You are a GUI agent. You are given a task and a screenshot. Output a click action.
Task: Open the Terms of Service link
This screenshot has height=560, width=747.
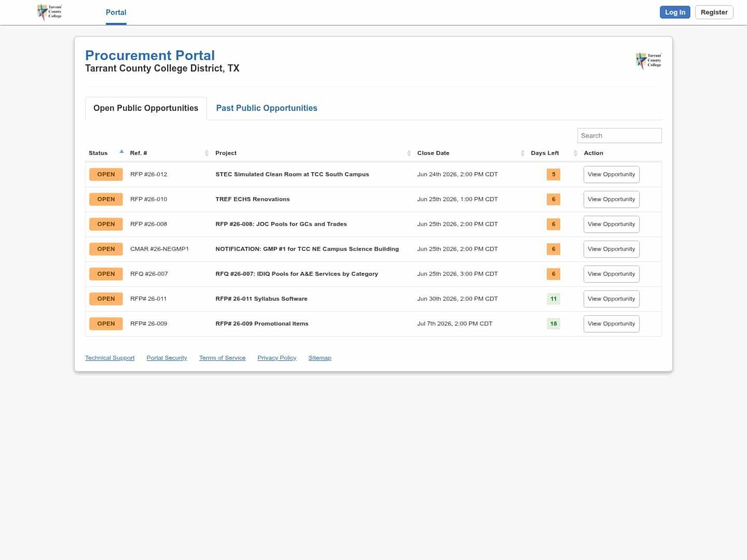222,358
